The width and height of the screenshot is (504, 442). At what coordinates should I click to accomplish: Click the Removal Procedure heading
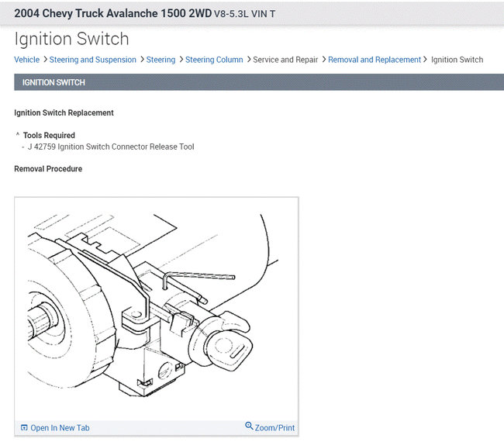[x=48, y=169]
